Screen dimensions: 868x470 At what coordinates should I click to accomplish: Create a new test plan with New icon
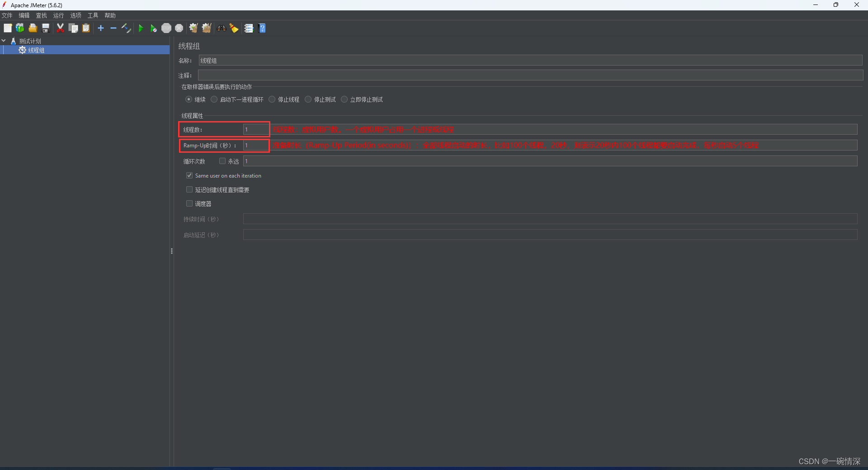point(8,28)
